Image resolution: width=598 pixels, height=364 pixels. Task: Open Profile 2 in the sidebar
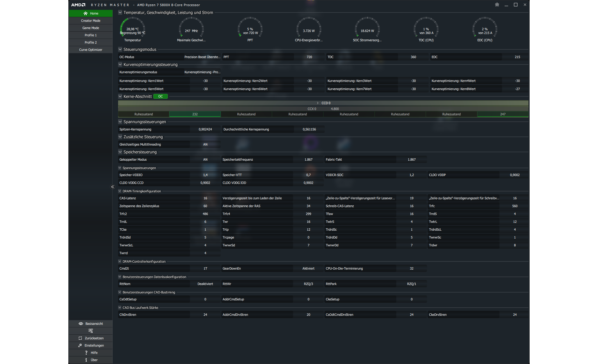[91, 42]
